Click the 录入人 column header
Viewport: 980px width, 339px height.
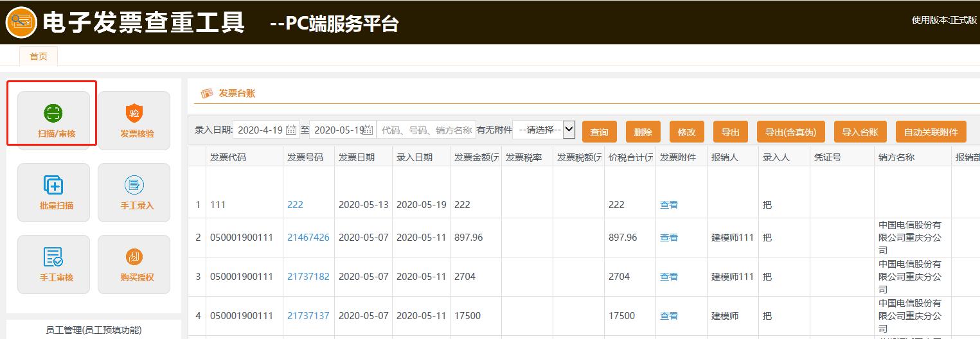point(784,157)
